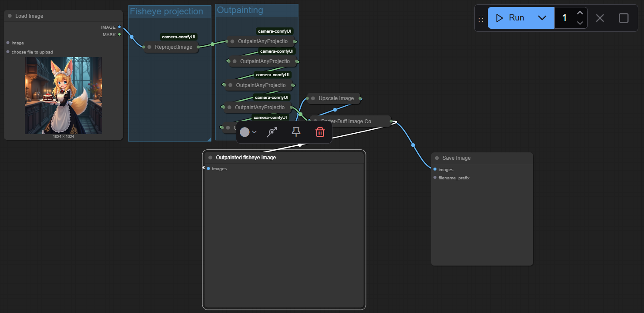644x313 pixels.
Task: Click the dotted drag handle left of Run
Action: (x=481, y=18)
